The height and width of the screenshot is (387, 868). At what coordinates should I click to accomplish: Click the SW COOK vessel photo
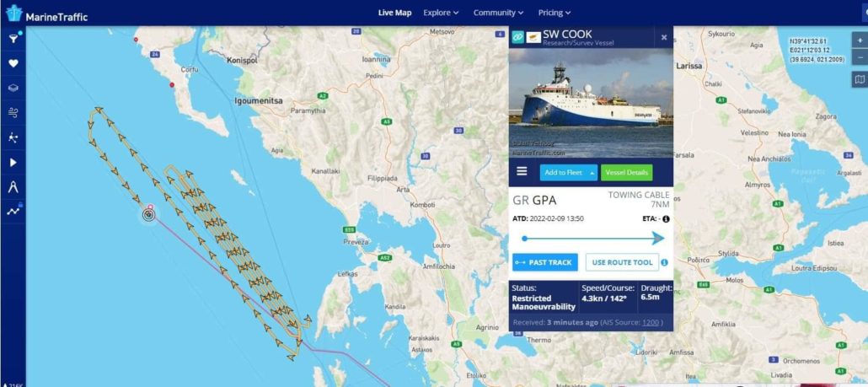(x=591, y=103)
